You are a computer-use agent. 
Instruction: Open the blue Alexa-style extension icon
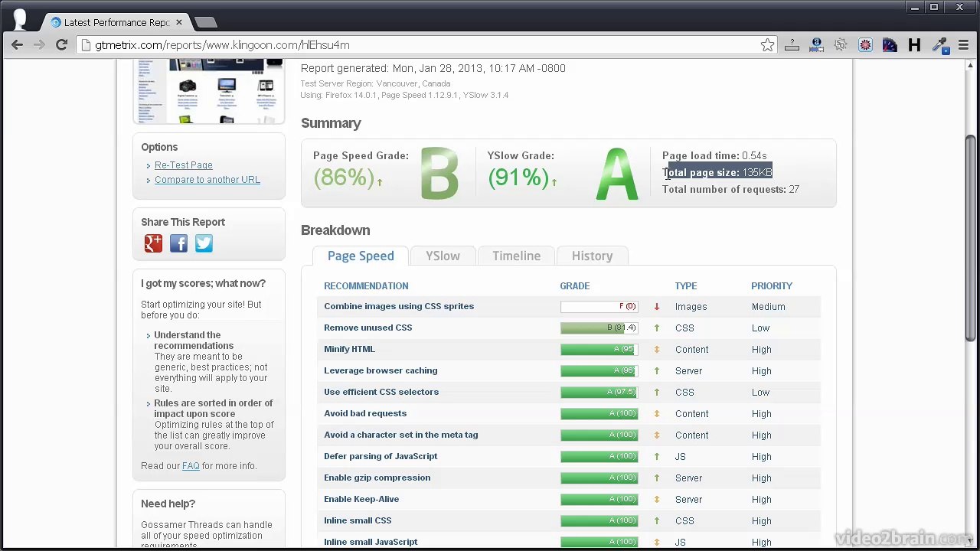[x=816, y=45]
